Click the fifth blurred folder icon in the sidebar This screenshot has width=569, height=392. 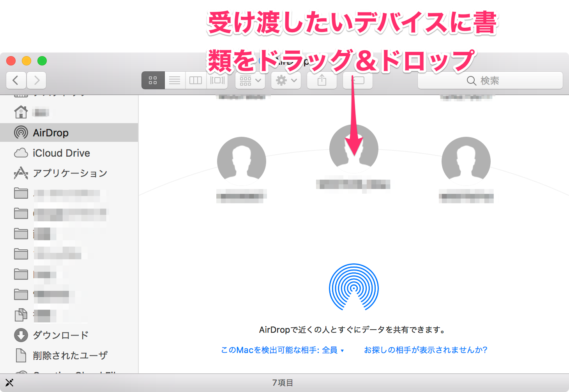point(21,274)
